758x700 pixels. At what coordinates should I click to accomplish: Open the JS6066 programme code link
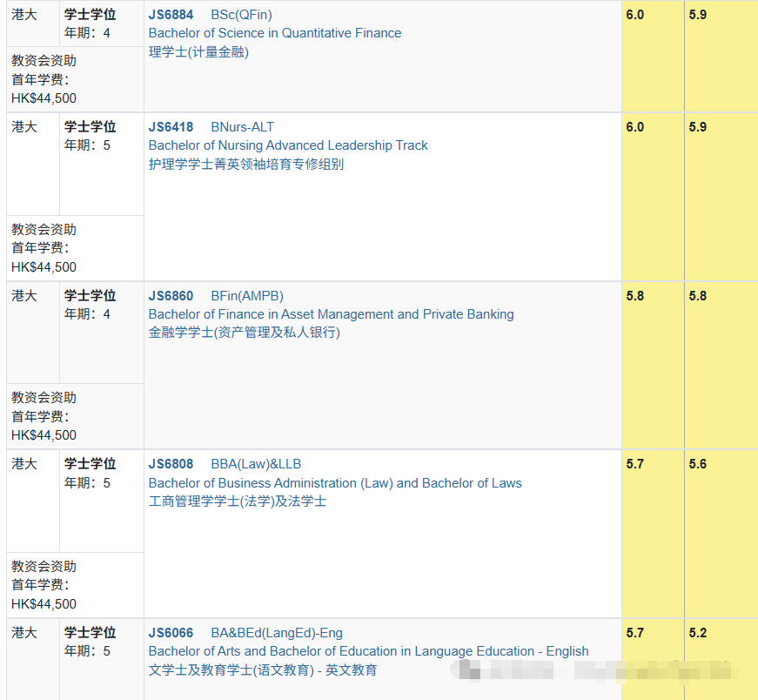click(x=171, y=633)
